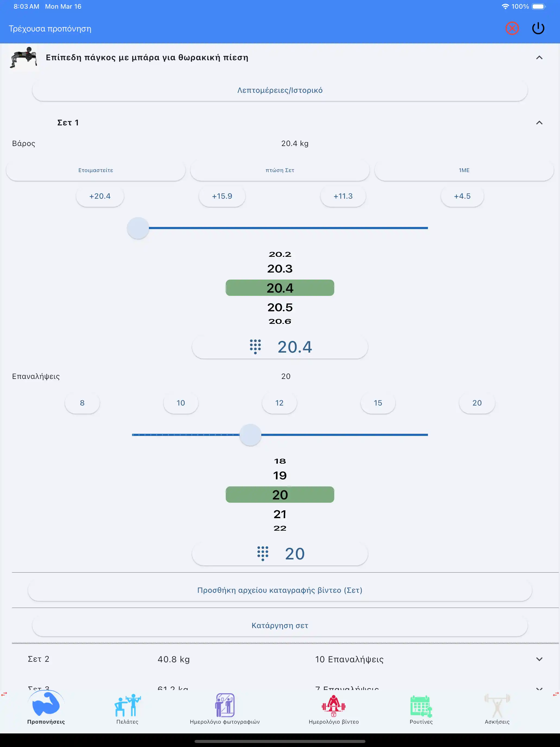Select the 1ME set type option

(x=464, y=170)
